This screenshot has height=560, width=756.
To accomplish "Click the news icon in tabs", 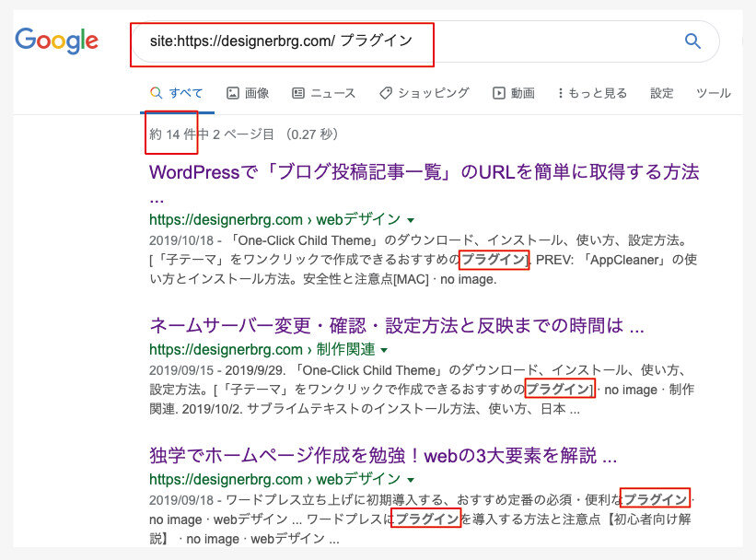I will click(298, 93).
